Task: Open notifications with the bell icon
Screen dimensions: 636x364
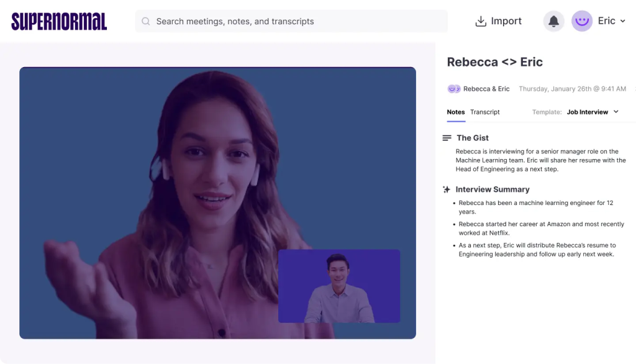Action: tap(553, 21)
